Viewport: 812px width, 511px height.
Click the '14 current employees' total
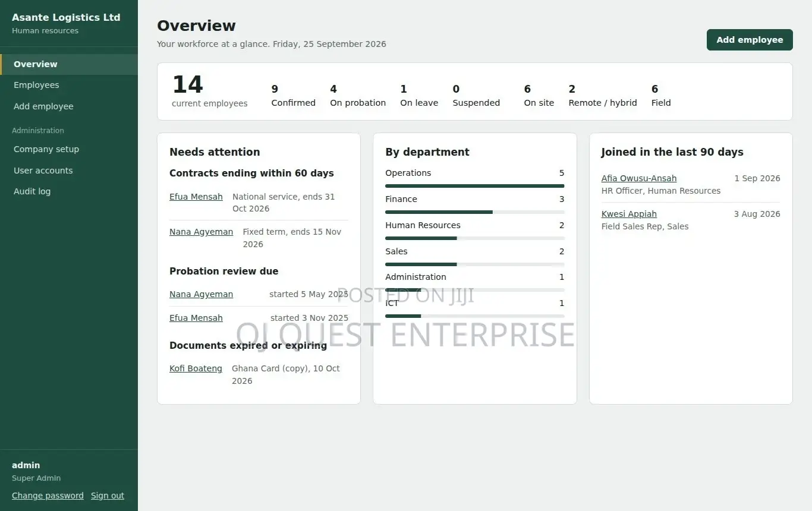pos(209,92)
